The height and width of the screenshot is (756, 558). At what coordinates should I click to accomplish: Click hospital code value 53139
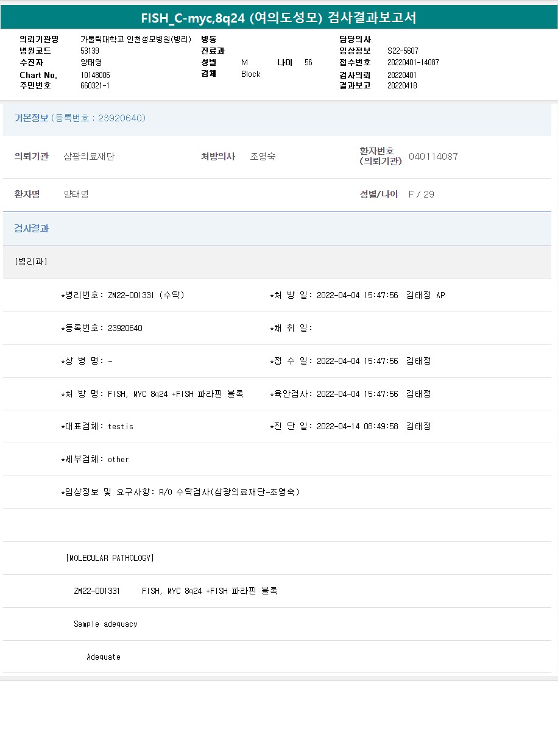point(90,51)
